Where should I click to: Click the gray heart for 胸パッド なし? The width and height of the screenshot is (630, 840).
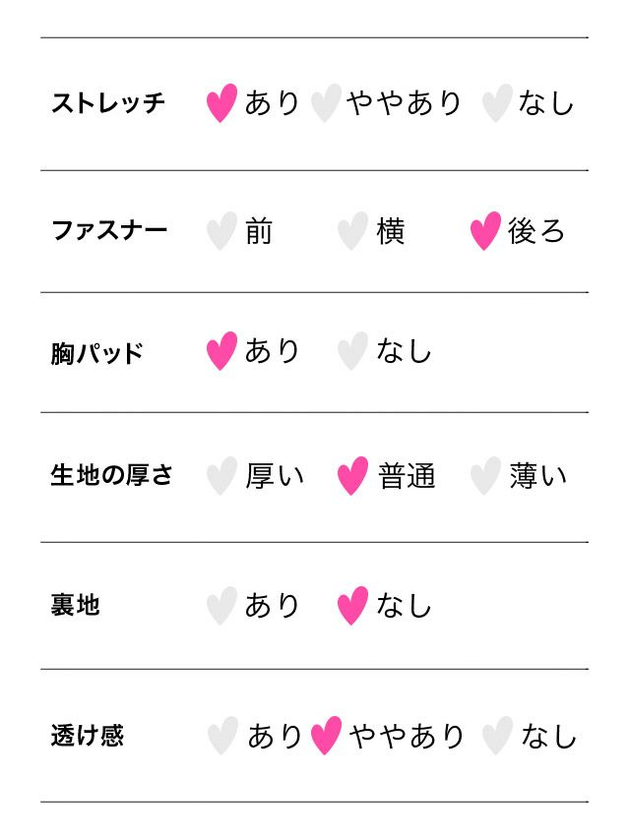click(352, 351)
